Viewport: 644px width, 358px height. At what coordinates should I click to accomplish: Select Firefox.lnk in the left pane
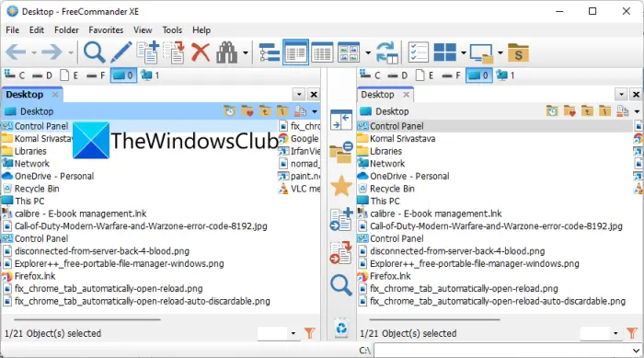[35, 276]
